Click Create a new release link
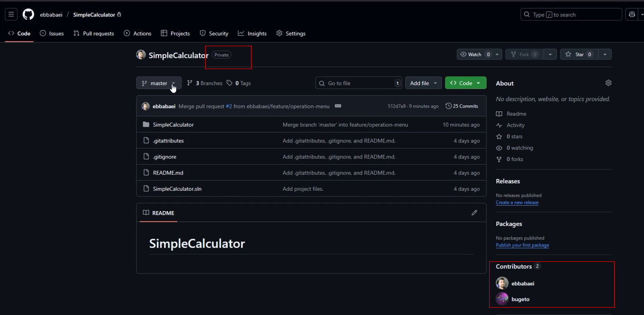This screenshot has width=644, height=315. pyautogui.click(x=517, y=202)
